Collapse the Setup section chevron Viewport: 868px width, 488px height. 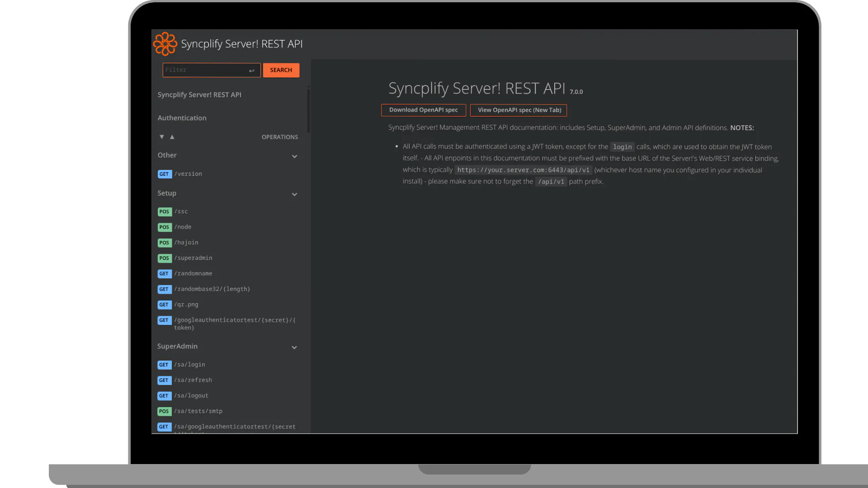(x=294, y=194)
